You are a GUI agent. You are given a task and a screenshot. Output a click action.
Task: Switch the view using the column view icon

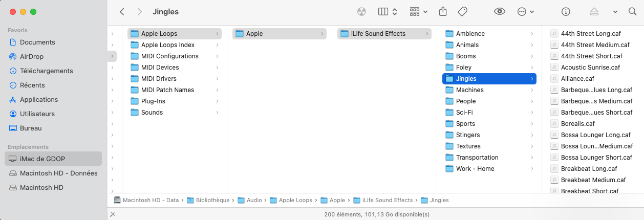388,12
